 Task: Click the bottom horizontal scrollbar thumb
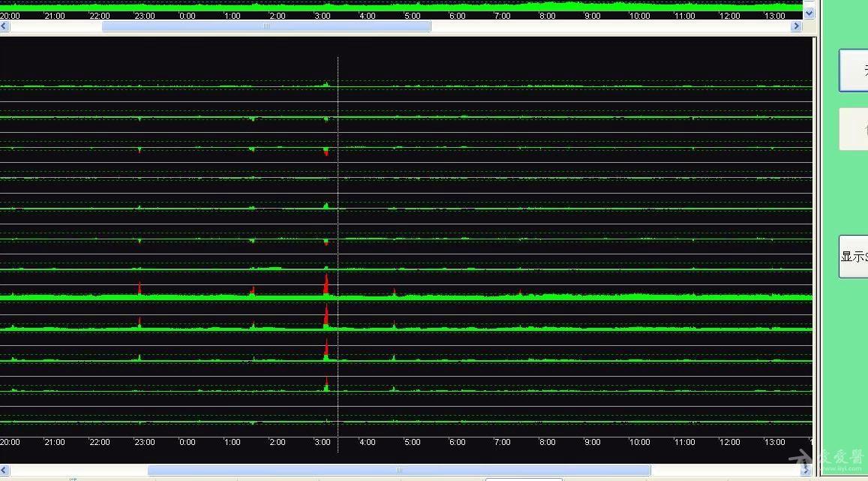(398, 470)
